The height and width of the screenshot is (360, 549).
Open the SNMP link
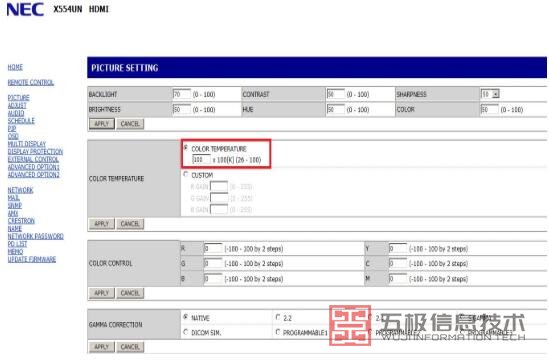coord(15,206)
